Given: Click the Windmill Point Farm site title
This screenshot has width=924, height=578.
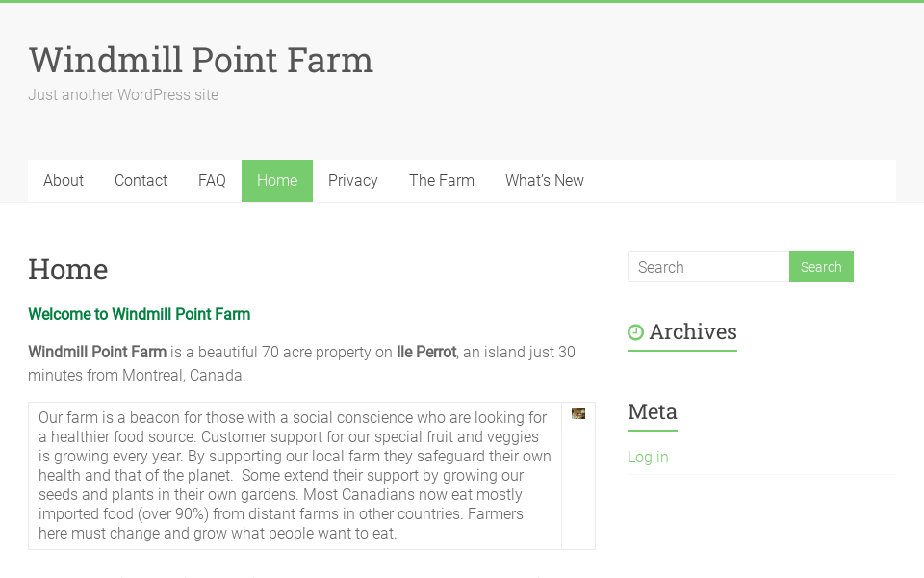Looking at the screenshot, I should pos(201,60).
